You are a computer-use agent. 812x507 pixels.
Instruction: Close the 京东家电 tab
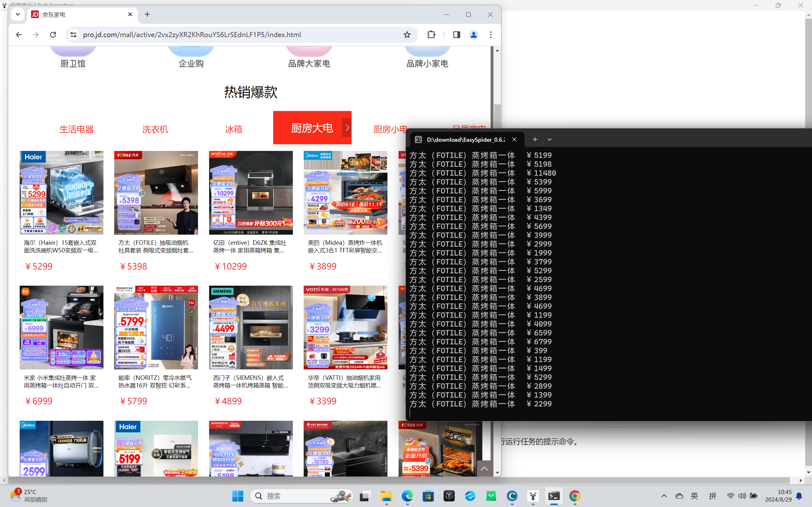[130, 14]
